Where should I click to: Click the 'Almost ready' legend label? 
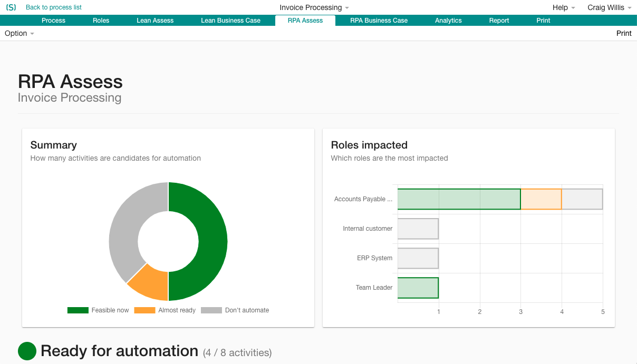tap(177, 310)
